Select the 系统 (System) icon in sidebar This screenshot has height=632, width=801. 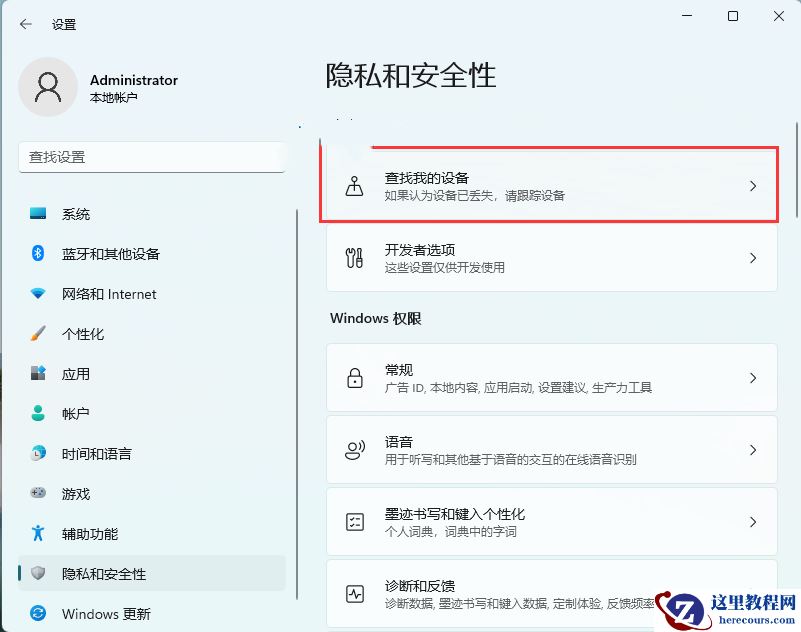tap(40, 214)
